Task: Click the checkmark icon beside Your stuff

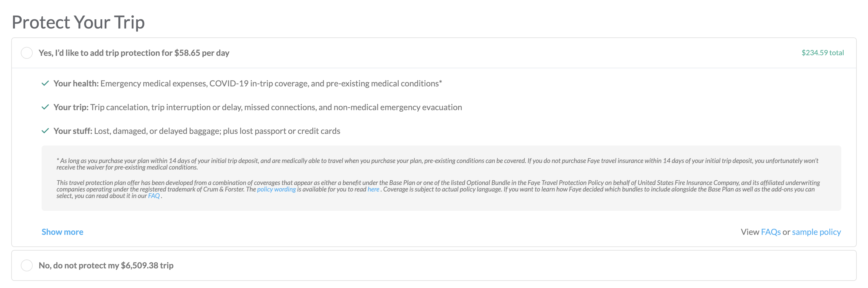Action: (45, 131)
